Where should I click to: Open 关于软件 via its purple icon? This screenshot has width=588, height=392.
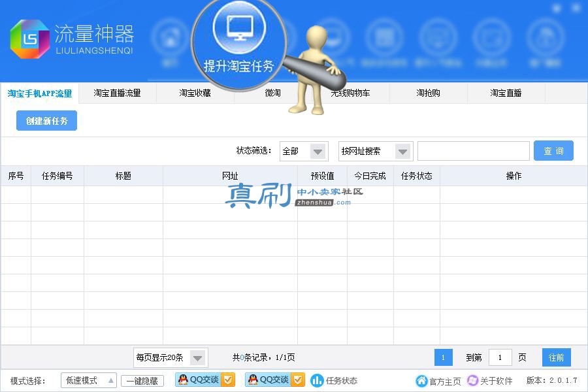click(x=472, y=380)
